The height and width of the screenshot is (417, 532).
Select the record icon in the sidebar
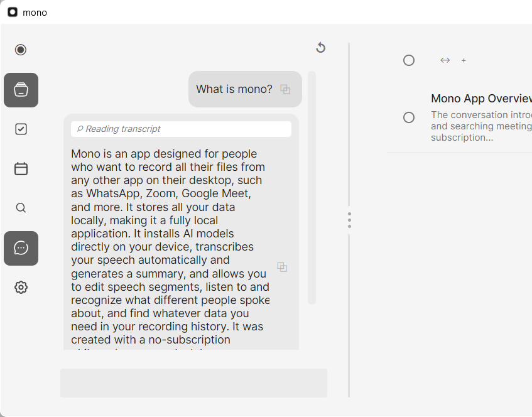[21, 50]
